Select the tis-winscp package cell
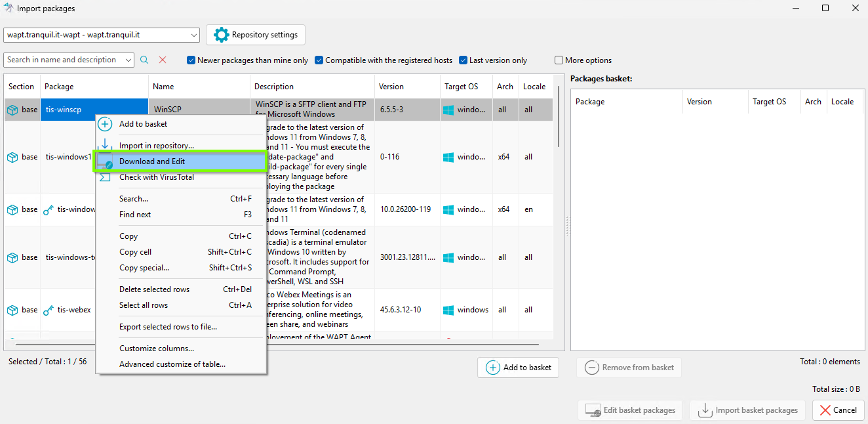Screen dimensions: 868x424 (x=94, y=110)
